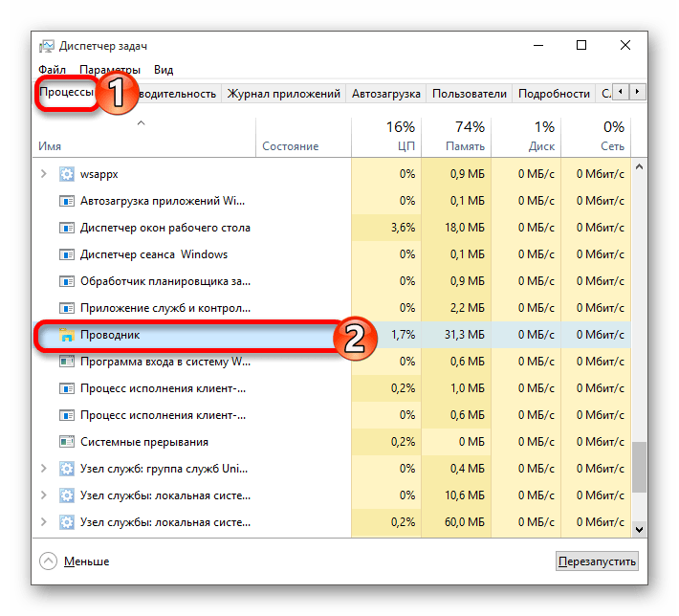Click the icon for Системные прерывания
Screen dimensions: 679x616
coord(67,442)
